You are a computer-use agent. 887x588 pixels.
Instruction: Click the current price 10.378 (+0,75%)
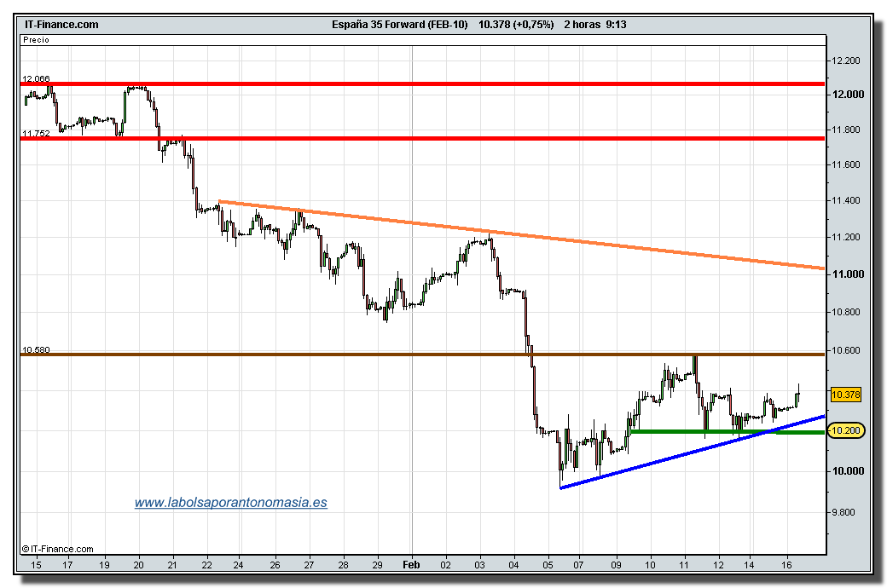coord(516,25)
